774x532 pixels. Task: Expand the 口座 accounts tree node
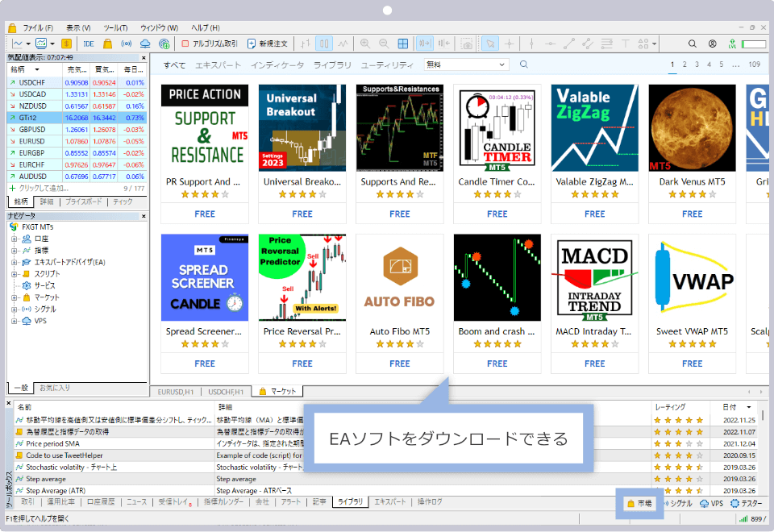pos(15,239)
